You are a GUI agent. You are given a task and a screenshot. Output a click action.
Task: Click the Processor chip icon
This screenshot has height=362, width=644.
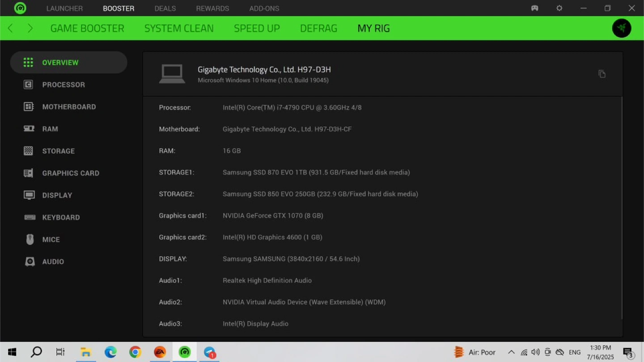28,84
